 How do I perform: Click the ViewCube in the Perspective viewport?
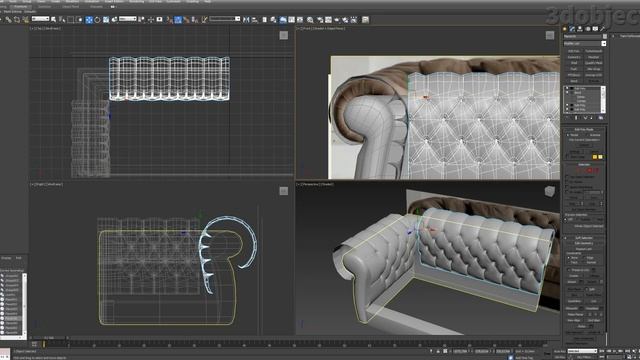(x=550, y=191)
